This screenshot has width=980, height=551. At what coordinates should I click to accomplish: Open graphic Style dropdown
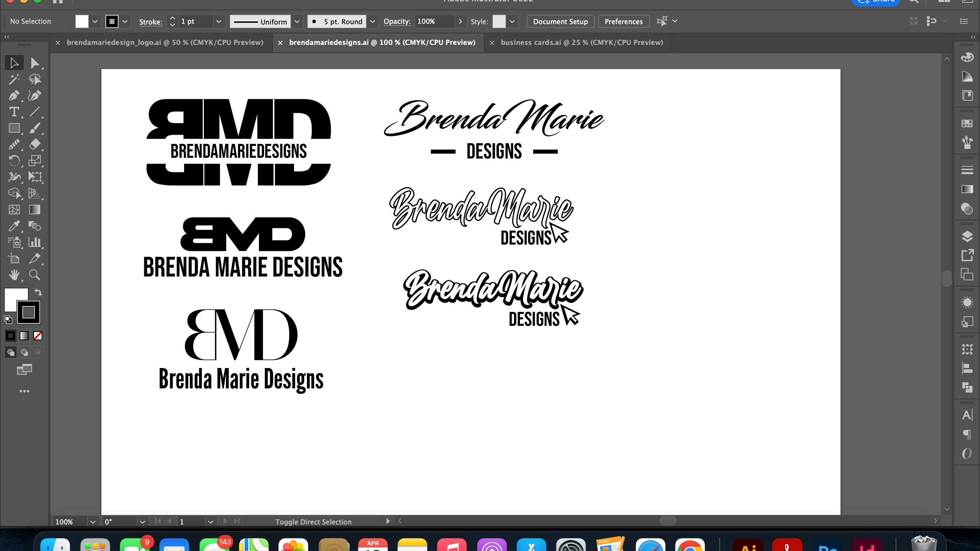(512, 21)
